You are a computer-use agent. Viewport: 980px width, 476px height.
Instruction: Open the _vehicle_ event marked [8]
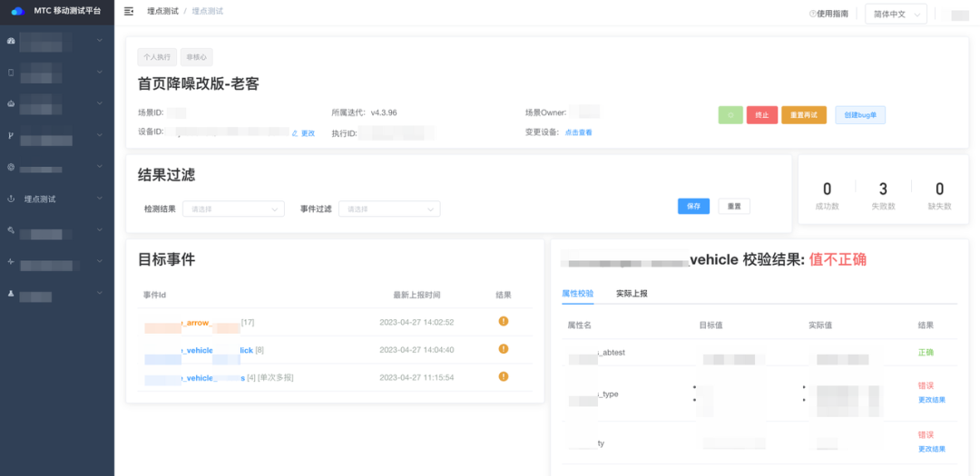[x=199, y=351]
